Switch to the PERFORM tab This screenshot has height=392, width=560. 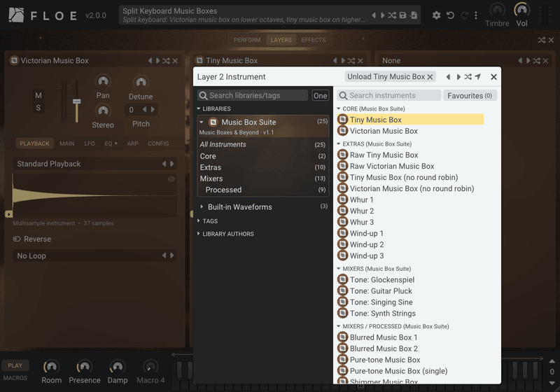point(247,40)
